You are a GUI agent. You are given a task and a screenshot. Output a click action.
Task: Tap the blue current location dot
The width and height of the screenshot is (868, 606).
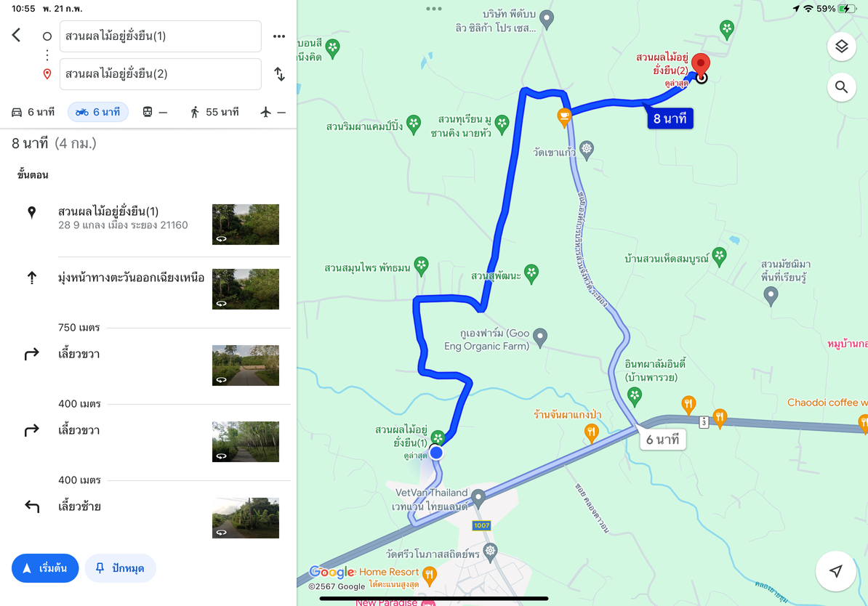436,453
